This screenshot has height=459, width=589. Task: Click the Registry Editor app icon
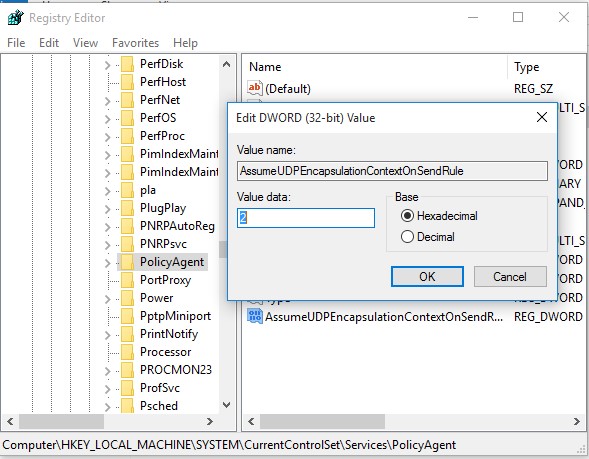point(15,17)
